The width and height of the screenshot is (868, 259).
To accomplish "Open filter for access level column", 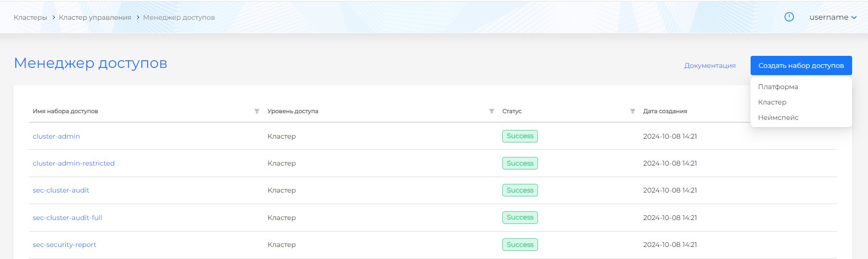I will coord(491,111).
